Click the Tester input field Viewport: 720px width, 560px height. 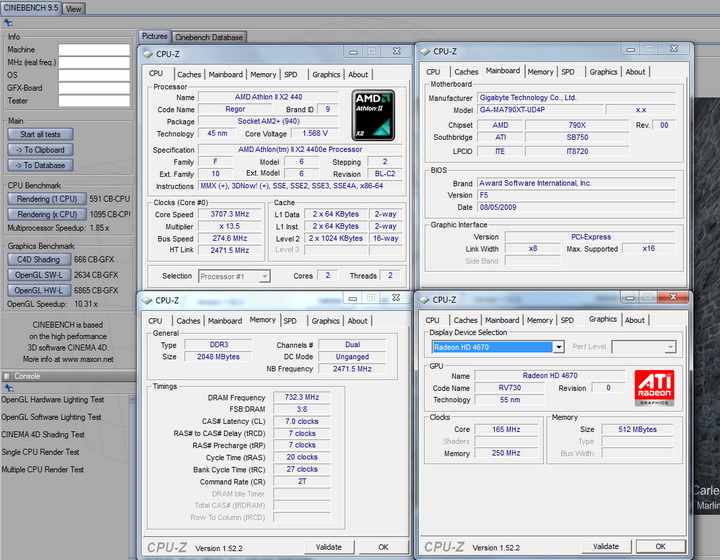click(x=94, y=100)
